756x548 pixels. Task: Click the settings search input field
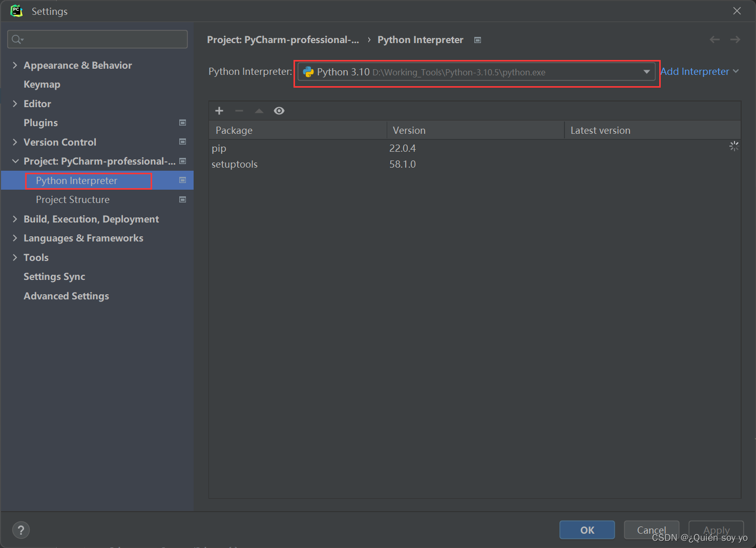[x=97, y=39]
